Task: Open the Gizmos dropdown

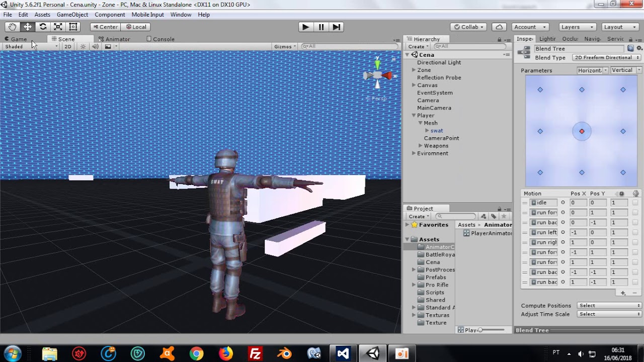Action: click(285, 46)
